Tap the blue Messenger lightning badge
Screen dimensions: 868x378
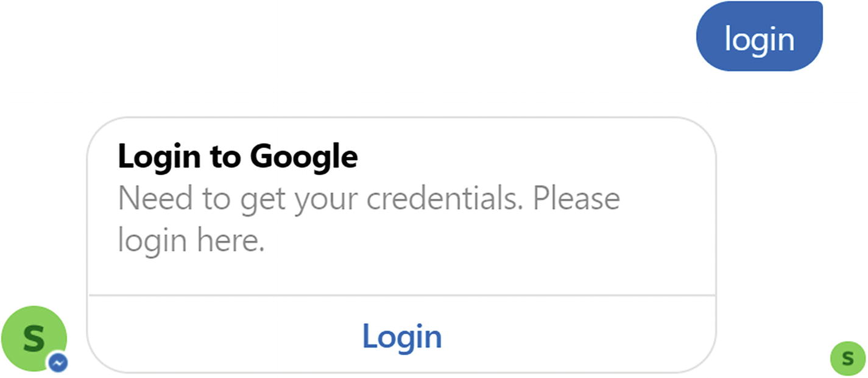pos(58,363)
